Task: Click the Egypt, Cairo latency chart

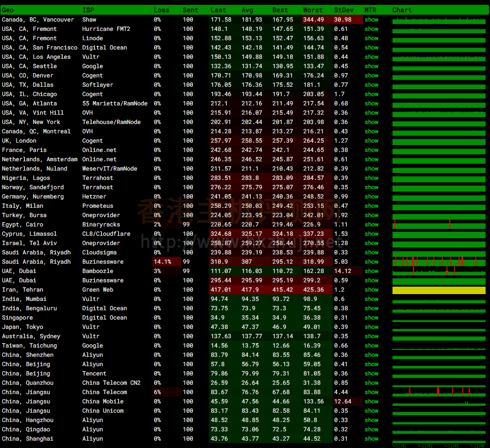Action: [439, 224]
